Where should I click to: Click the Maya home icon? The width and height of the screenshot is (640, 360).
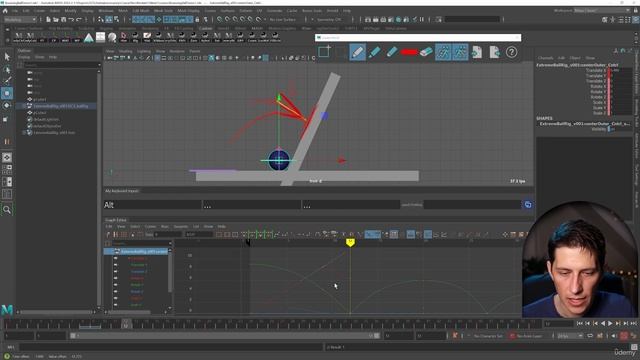pyautogui.click(x=5, y=11)
